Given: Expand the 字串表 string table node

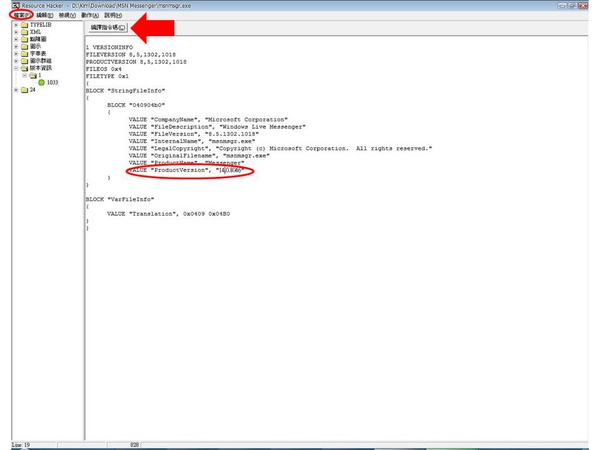Looking at the screenshot, I should click(x=16, y=54).
